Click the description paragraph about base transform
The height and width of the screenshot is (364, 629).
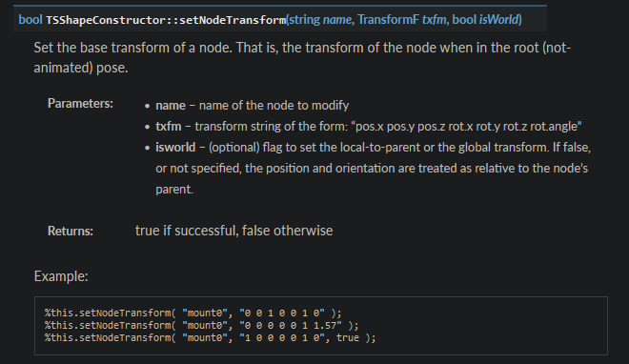tap(302, 57)
